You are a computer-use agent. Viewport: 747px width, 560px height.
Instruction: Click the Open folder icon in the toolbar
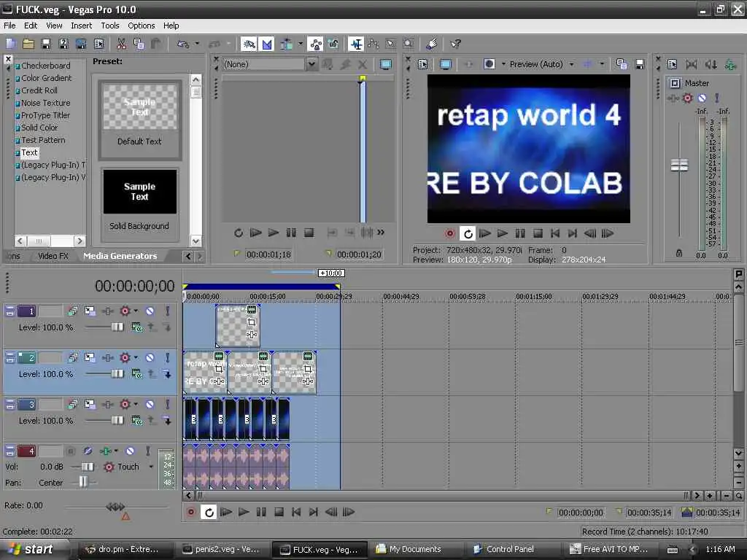tap(28, 44)
